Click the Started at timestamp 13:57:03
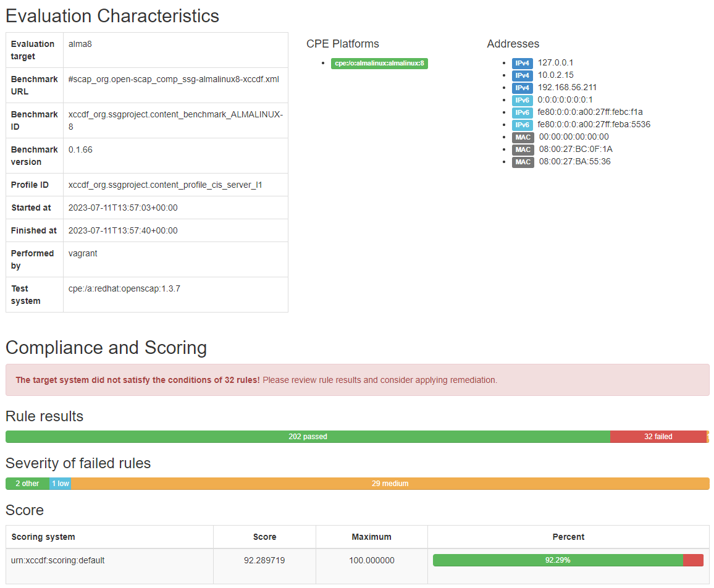This screenshot has width=714, height=588. [123, 208]
